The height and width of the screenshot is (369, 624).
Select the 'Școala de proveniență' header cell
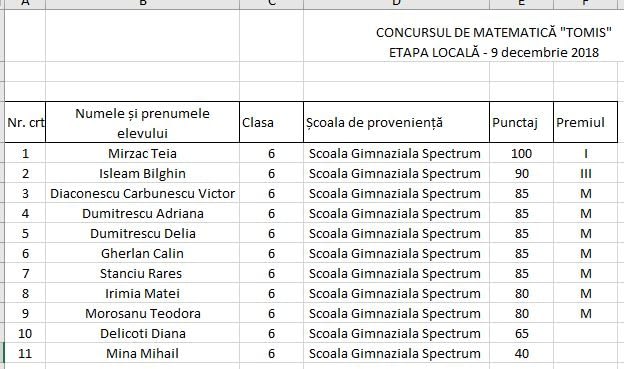(396, 122)
